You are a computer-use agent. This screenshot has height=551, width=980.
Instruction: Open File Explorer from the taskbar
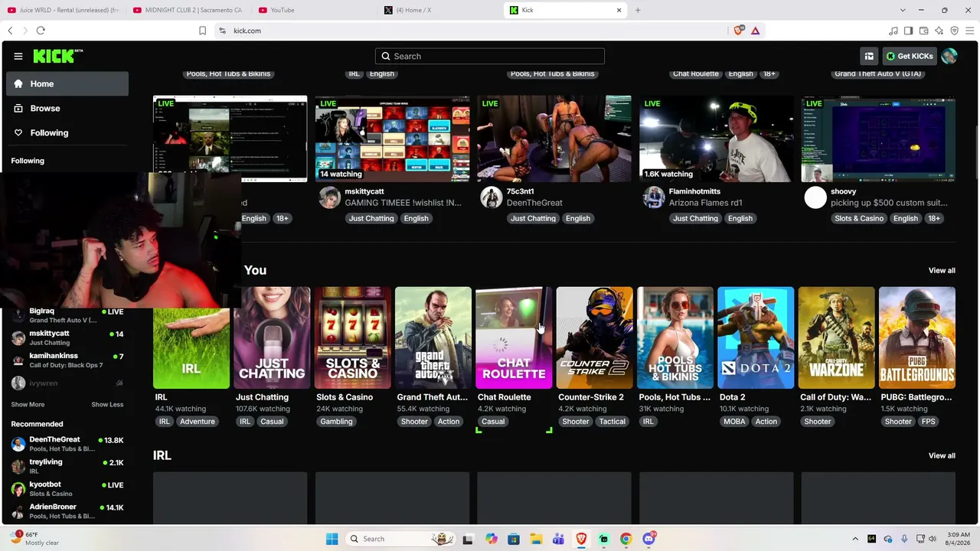[536, 539]
